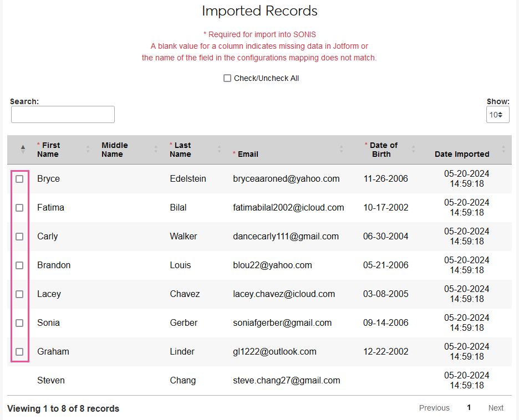Select the checkbox for Bryce Edelstein
519x420 pixels.
point(19,179)
